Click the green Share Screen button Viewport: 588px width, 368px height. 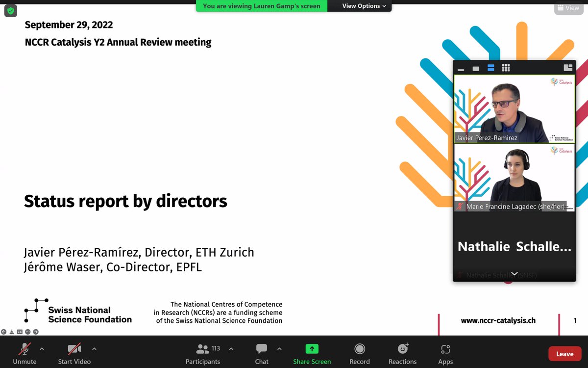point(312,353)
